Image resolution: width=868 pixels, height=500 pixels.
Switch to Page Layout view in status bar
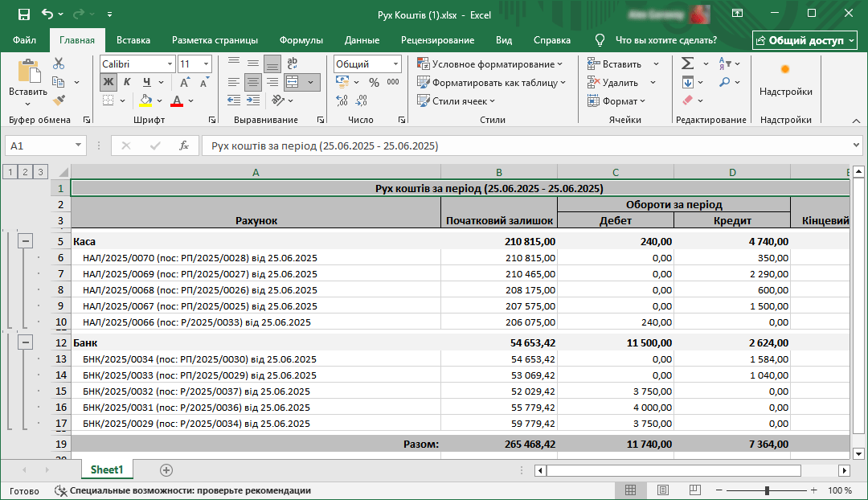[x=662, y=490]
